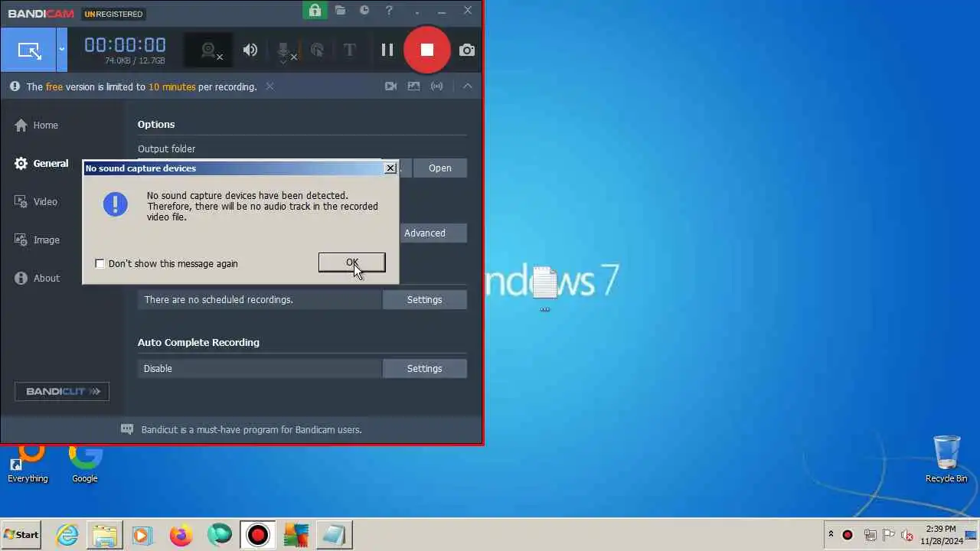This screenshot has height=551, width=980.
Task: Click OK in the sound capture dialog
Action: point(352,262)
